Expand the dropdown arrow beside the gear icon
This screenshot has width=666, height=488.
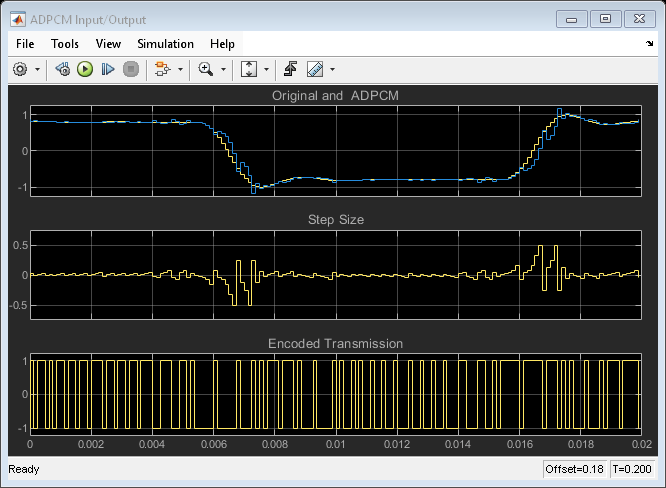38,70
